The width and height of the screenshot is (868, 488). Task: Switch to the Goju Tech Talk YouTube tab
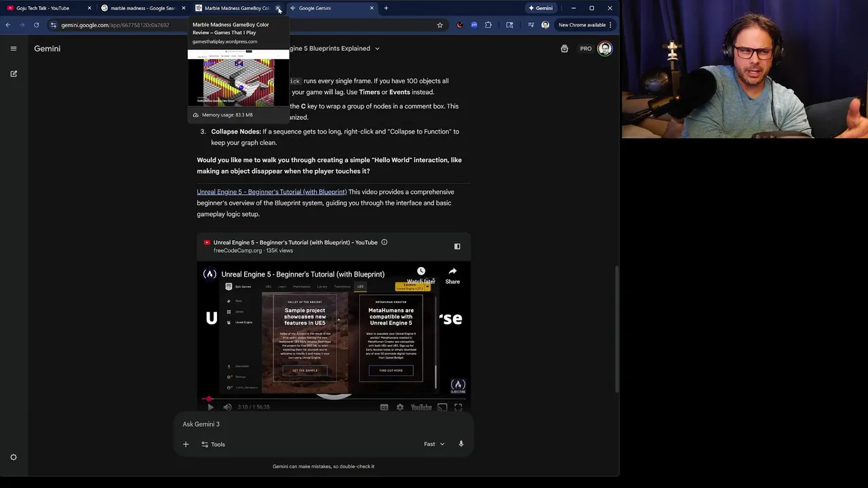point(43,8)
